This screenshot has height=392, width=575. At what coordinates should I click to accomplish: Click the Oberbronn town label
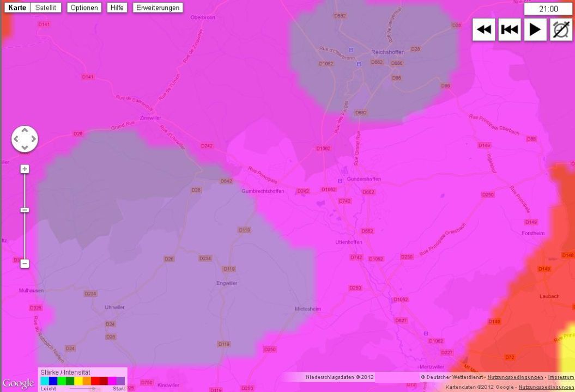203,17
